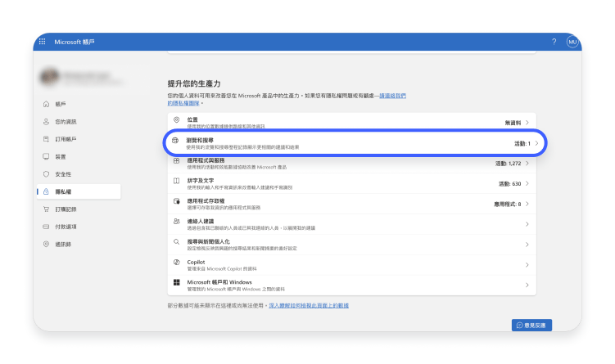Click the 意見反應 feedback button
This screenshot has height=364, width=615.
531,325
